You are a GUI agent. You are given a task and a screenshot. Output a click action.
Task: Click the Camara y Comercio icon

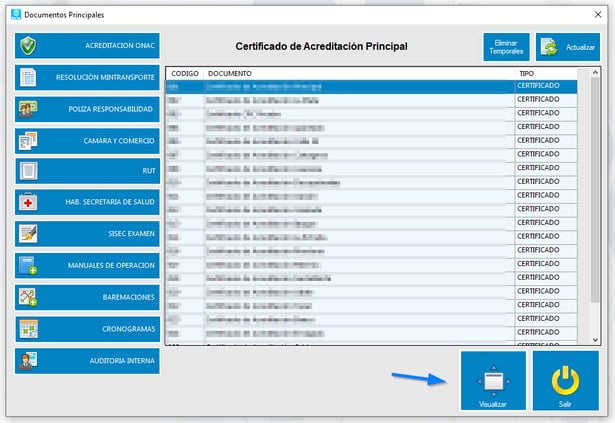coord(29,140)
